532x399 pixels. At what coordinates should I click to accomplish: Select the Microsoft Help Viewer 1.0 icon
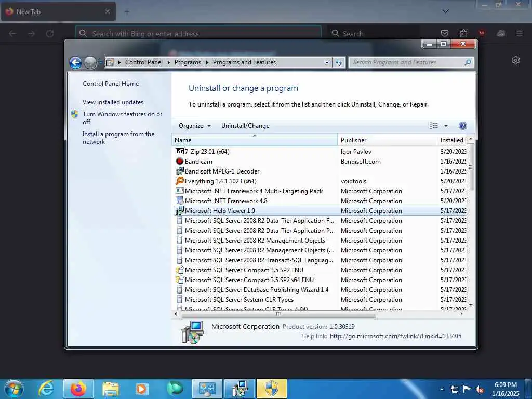179,211
